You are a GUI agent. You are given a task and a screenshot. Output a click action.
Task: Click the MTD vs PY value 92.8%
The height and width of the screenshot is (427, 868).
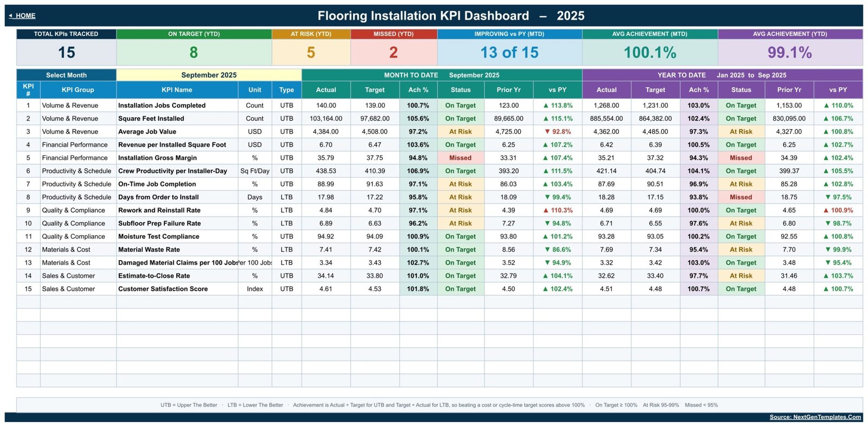(x=558, y=132)
